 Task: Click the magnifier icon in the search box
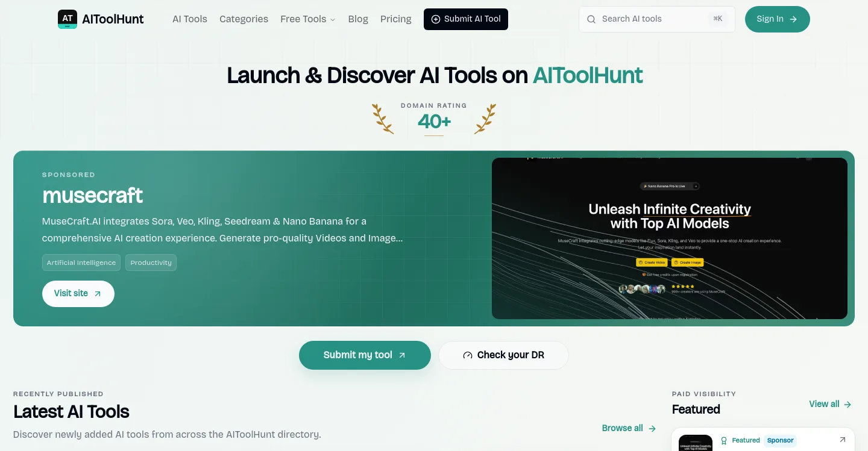(x=591, y=19)
